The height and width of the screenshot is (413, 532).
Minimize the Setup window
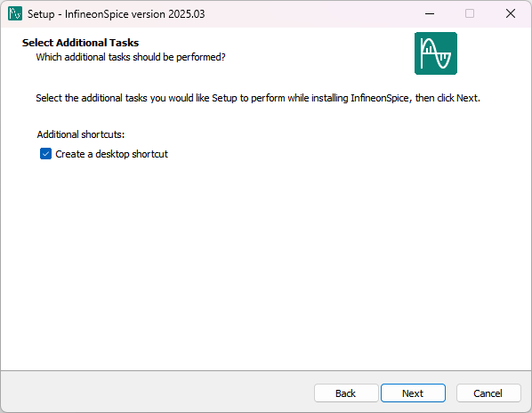pos(430,13)
